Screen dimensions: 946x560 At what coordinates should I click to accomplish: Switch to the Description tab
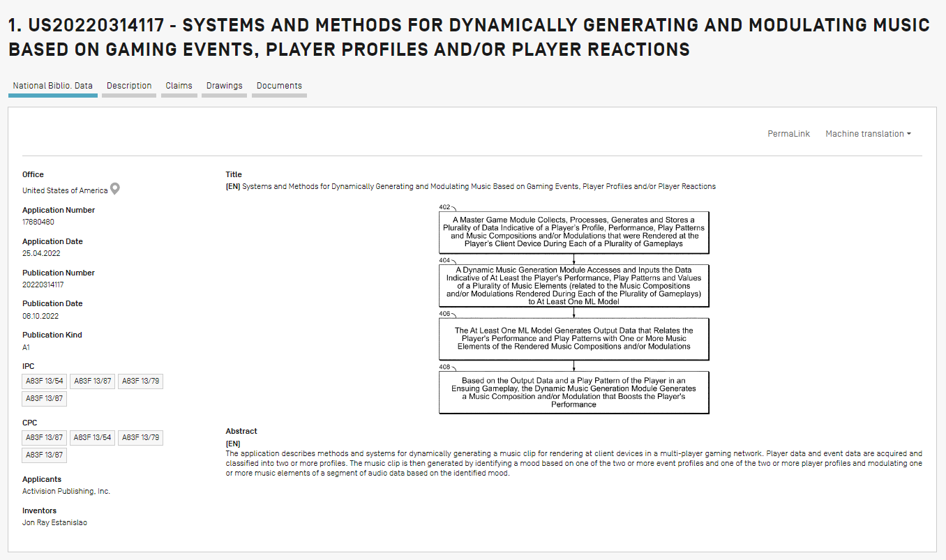pyautogui.click(x=129, y=86)
